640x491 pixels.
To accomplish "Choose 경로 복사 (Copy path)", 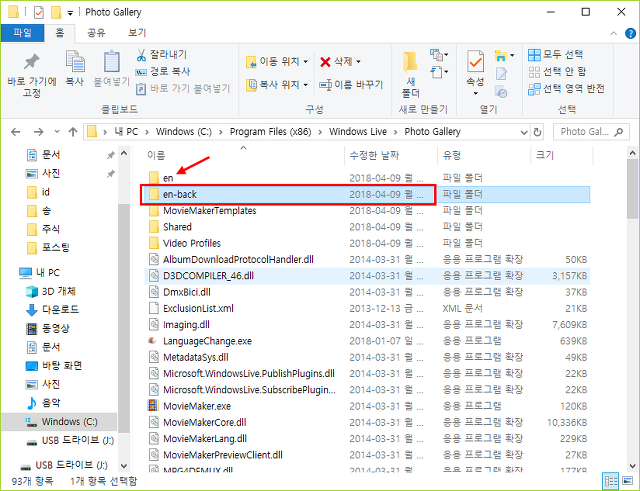I will pyautogui.click(x=163, y=71).
